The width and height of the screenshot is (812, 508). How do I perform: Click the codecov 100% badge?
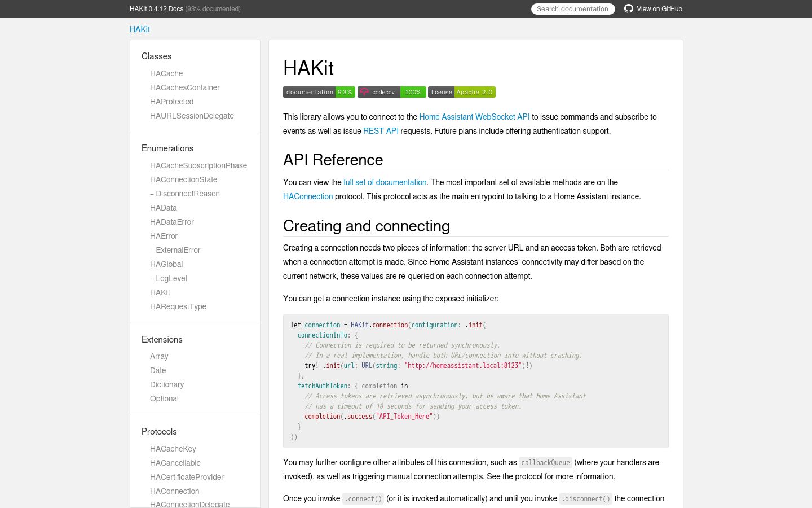[392, 92]
